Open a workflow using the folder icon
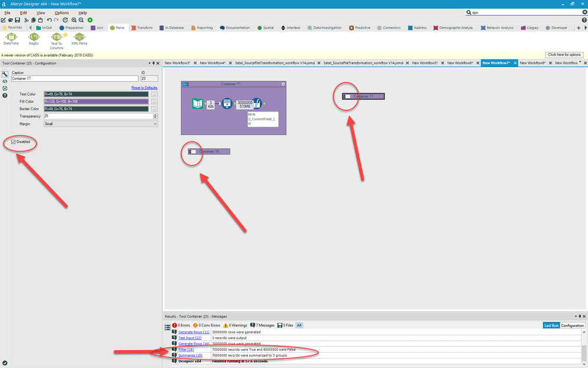This screenshot has width=588, height=368. coord(10,20)
